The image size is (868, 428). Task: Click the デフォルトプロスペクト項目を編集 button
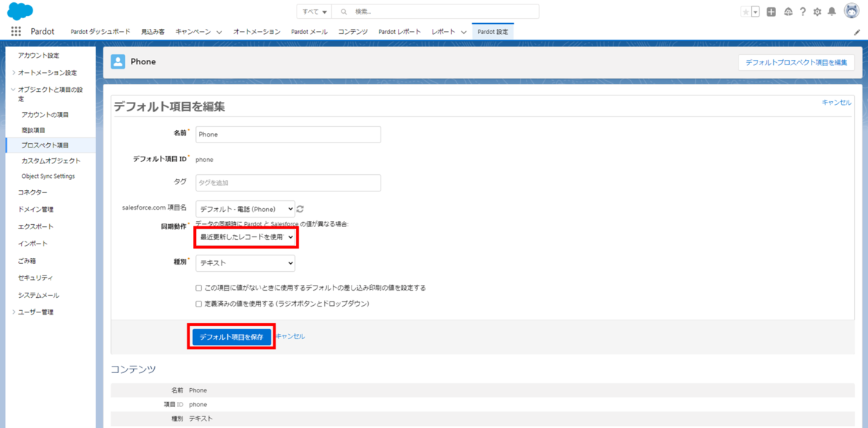pos(796,63)
